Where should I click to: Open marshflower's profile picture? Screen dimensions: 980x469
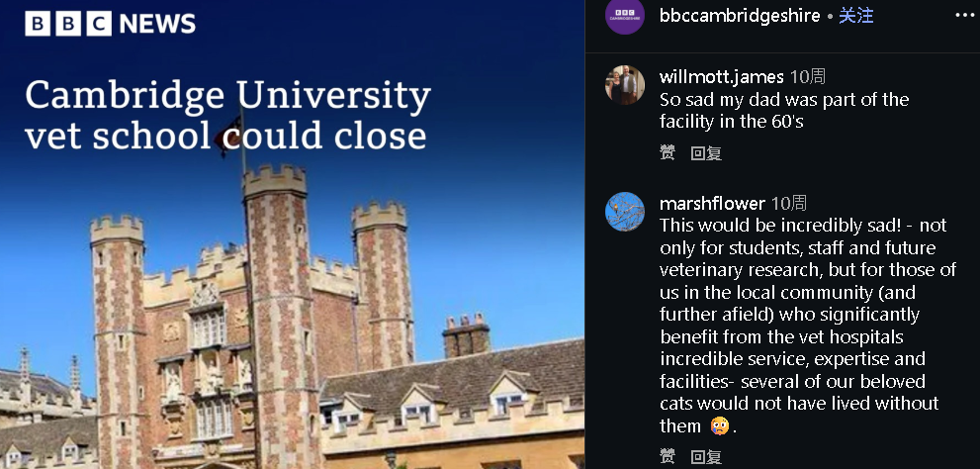click(x=624, y=212)
